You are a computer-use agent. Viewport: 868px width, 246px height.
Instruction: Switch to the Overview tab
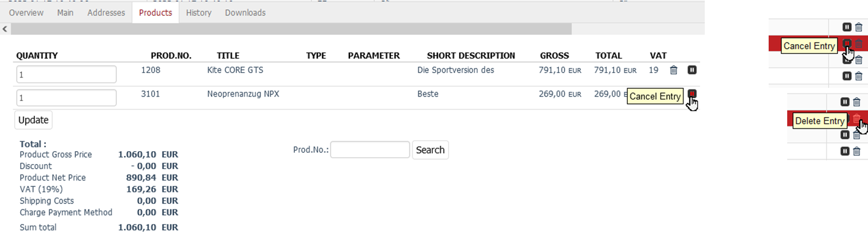[26, 13]
